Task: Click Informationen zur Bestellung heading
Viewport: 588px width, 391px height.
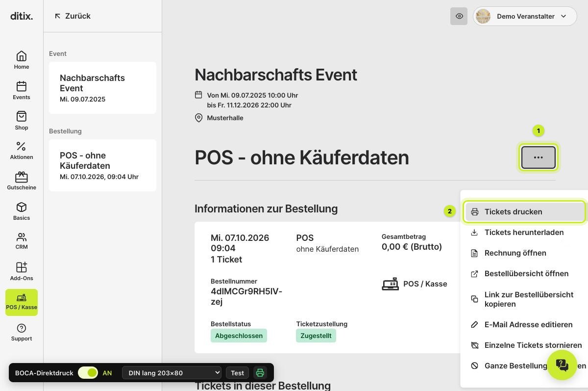Action: point(266,209)
